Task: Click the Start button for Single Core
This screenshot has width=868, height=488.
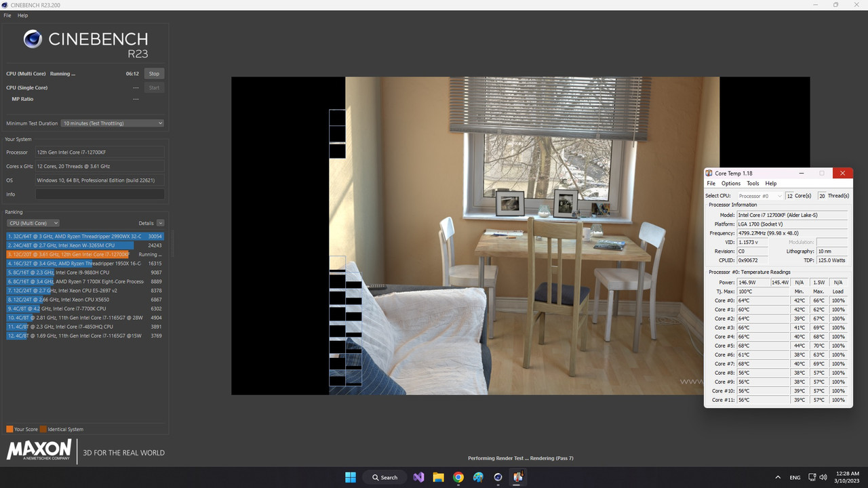Action: [x=154, y=87]
